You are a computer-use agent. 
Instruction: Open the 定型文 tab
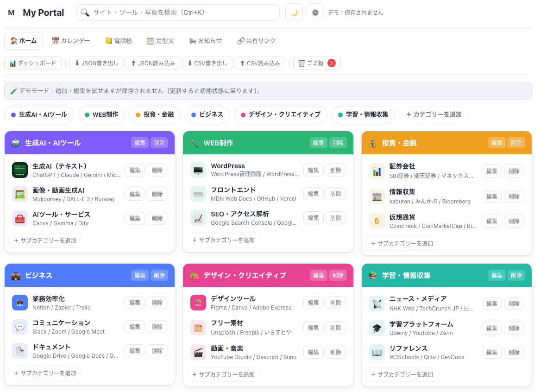(161, 41)
